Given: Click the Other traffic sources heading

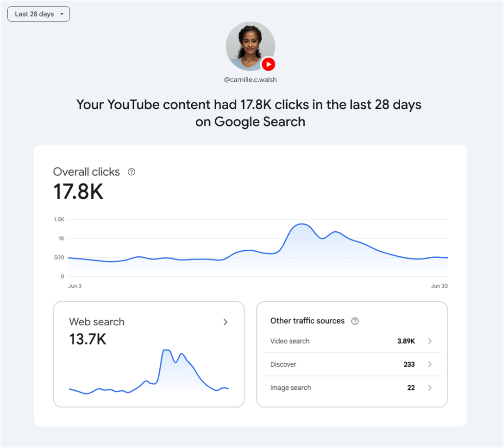Looking at the screenshot, I should click(307, 321).
